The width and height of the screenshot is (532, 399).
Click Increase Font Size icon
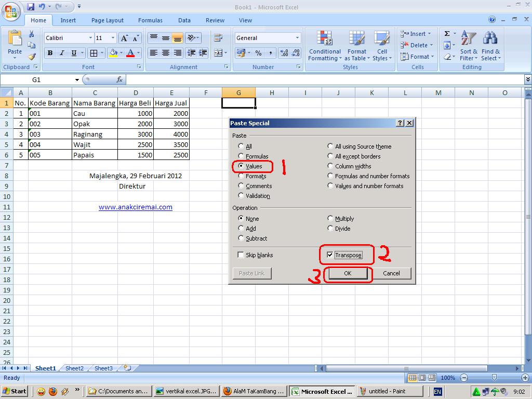124,38
